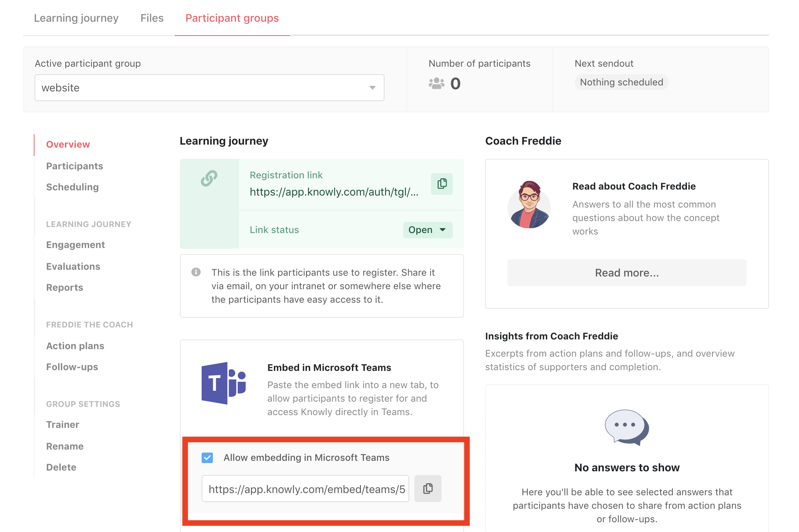The image size is (799, 532).
Task: Uncheck Allow embedding in Microsoft Teams
Action: (207, 457)
